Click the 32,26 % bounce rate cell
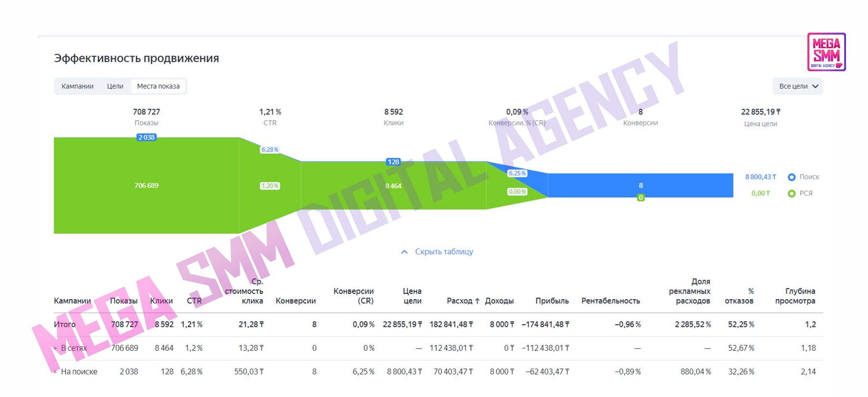Screen dimensions: 868x397 click(x=741, y=372)
